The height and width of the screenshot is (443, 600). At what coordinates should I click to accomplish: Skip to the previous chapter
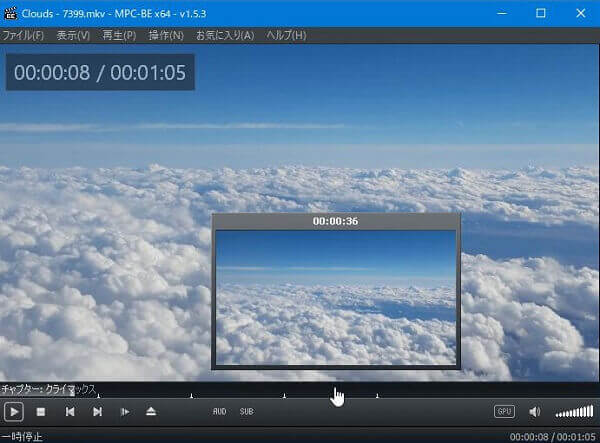(70, 411)
